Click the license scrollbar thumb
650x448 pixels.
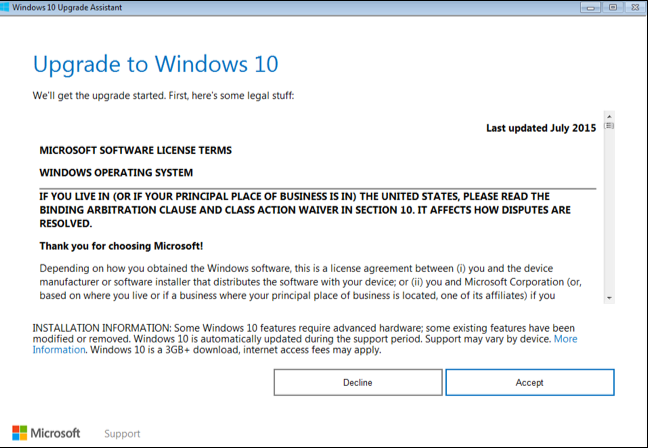point(609,126)
